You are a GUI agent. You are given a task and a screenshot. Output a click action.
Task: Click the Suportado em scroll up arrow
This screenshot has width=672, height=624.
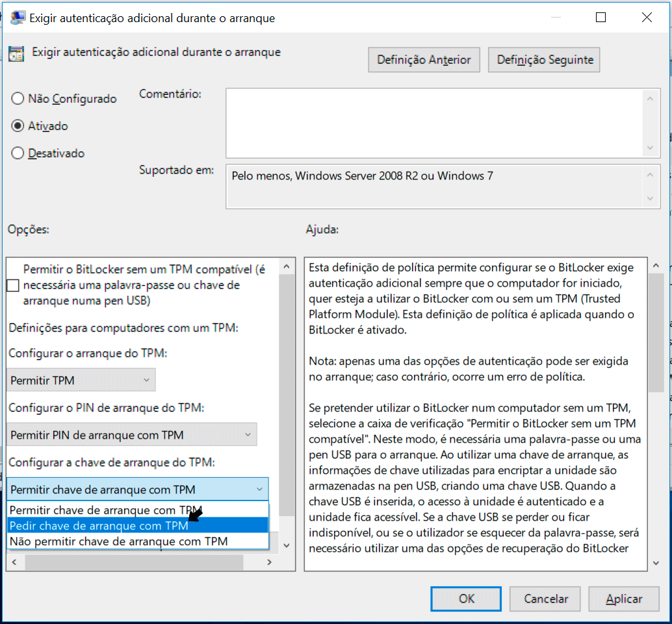tap(650, 175)
